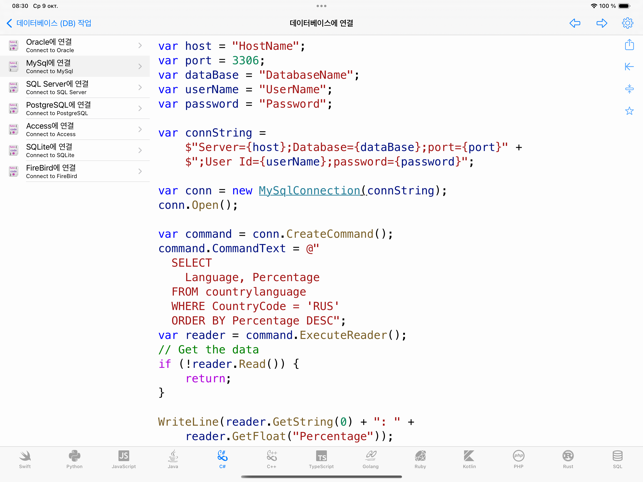
Task: Tap the Access row document icon
Action: pos(14,129)
